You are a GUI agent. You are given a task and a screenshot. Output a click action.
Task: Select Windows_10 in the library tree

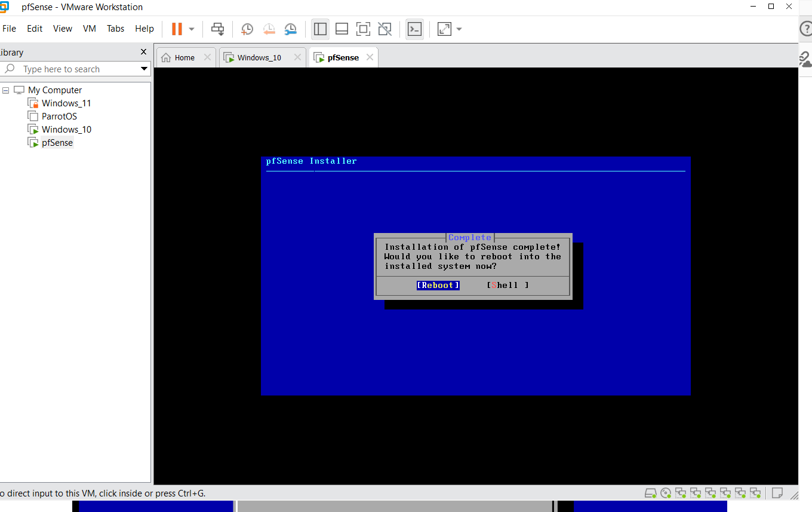point(66,130)
